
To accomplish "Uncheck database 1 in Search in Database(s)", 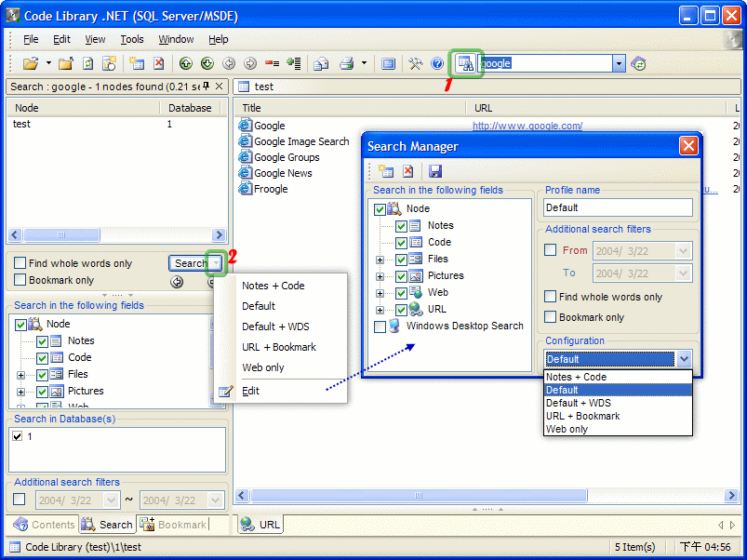I will (x=18, y=436).
